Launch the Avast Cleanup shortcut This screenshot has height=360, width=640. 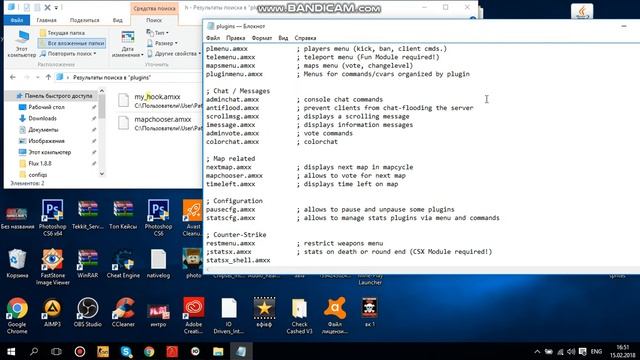point(193,217)
